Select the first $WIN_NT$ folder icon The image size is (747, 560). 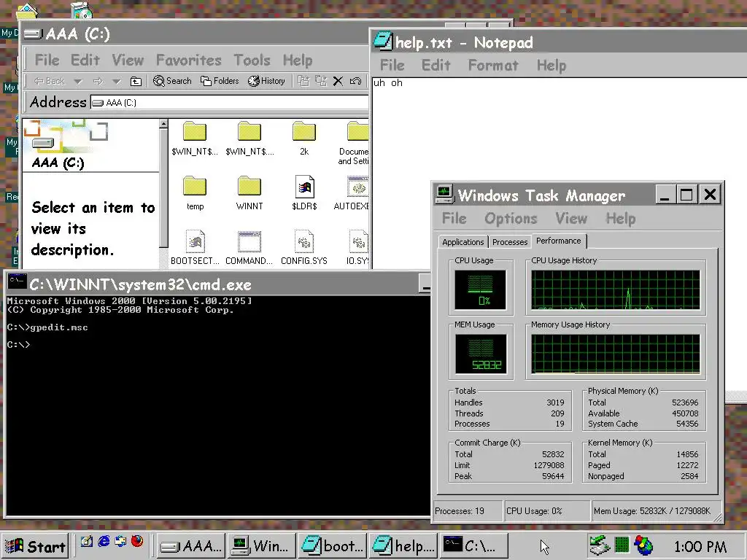[194, 132]
